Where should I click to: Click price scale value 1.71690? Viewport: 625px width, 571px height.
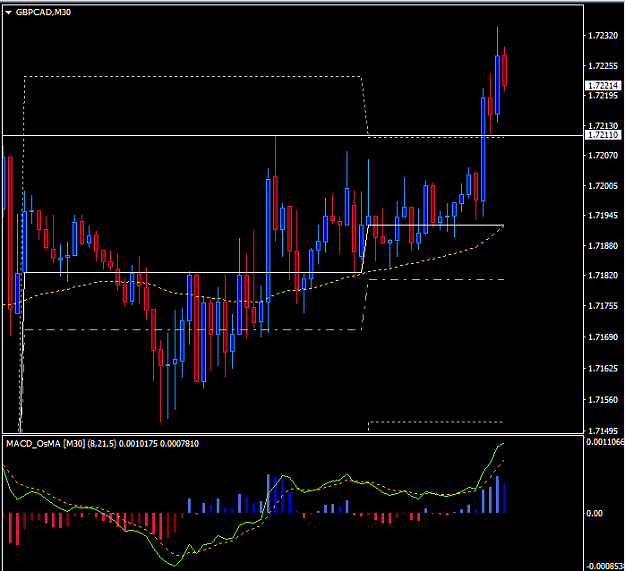[x=603, y=337]
